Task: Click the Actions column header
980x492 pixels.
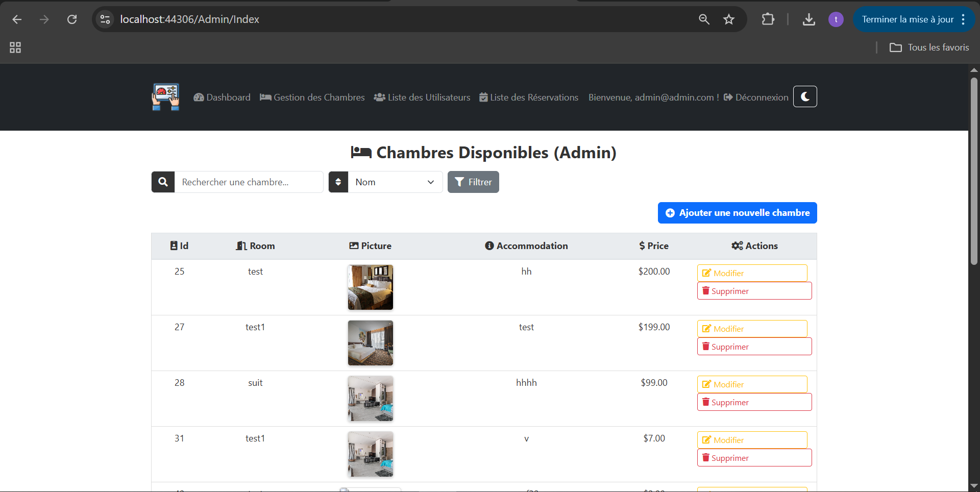Action: [754, 246]
